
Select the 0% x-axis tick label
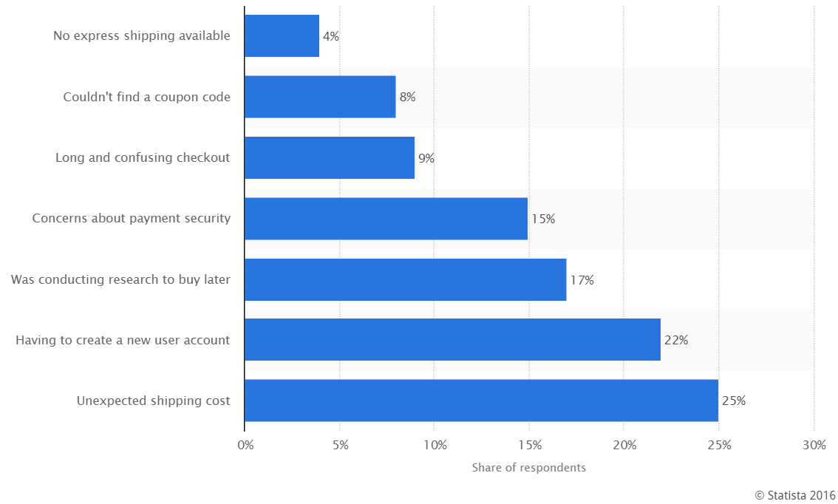[x=246, y=445]
